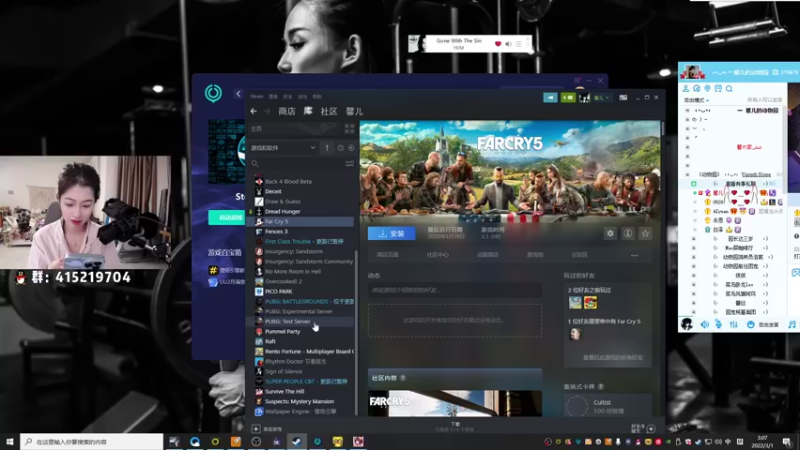
Task: Open Steam announcements megaphone button
Action: click(x=550, y=97)
